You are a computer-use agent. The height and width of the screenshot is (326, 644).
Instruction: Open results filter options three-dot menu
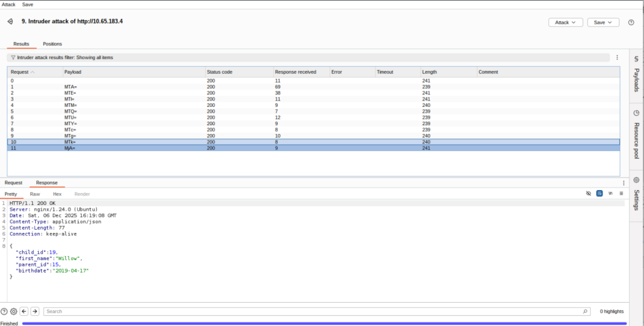[x=617, y=57]
